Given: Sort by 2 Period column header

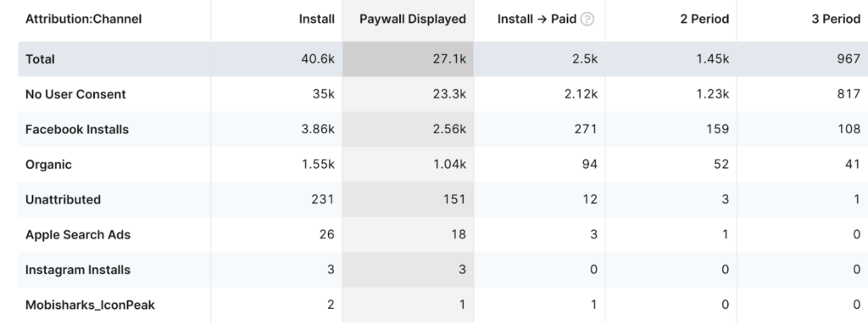Looking at the screenshot, I should click(x=704, y=19).
